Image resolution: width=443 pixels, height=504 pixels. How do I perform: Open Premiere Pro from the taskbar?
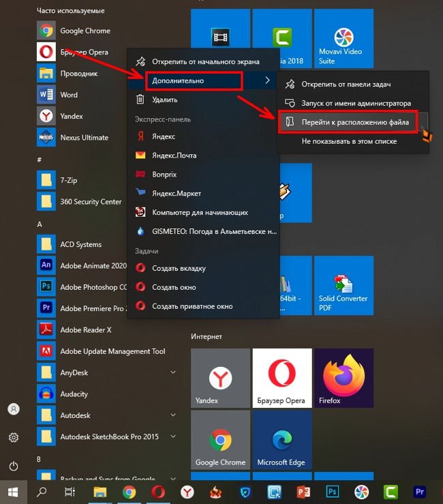coord(420,492)
